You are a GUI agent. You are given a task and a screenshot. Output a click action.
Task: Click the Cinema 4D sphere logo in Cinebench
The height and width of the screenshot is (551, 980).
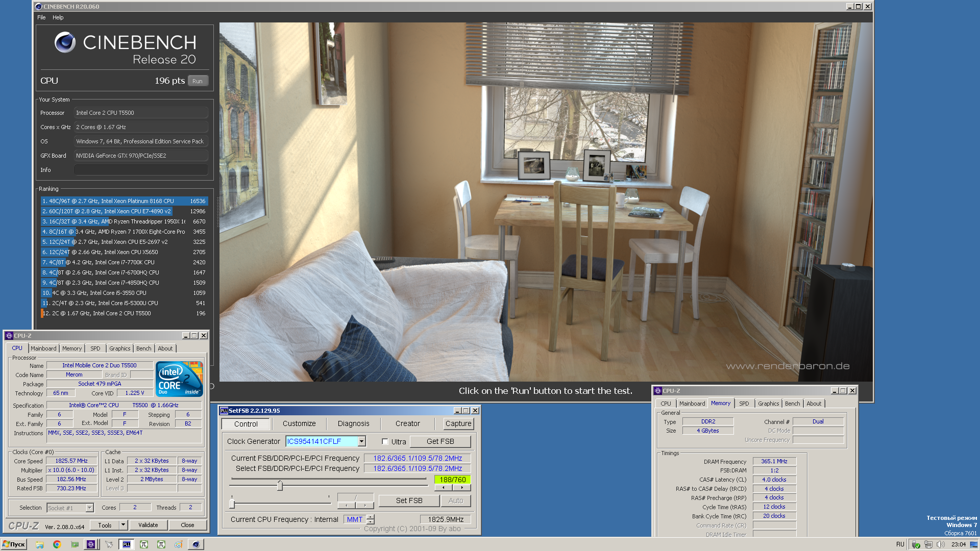(65, 42)
